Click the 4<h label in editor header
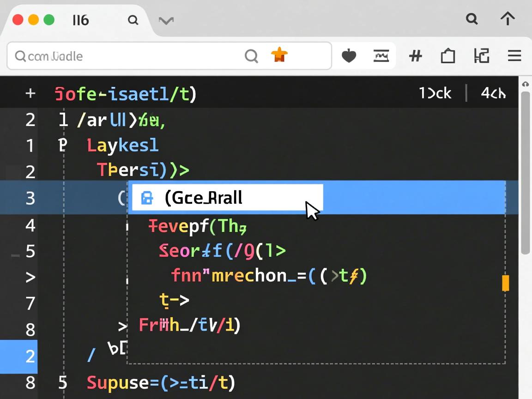Image resolution: width=532 pixels, height=399 pixels. (x=493, y=93)
